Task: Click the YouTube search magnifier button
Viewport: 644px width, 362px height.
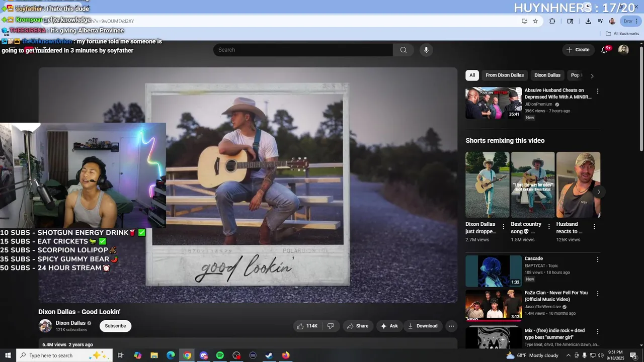Action: click(403, 50)
